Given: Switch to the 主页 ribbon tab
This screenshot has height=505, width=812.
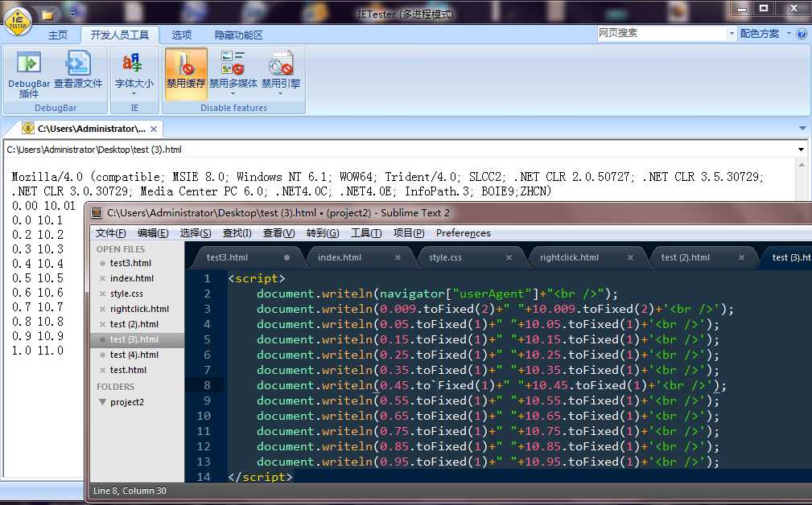Looking at the screenshot, I should [57, 35].
